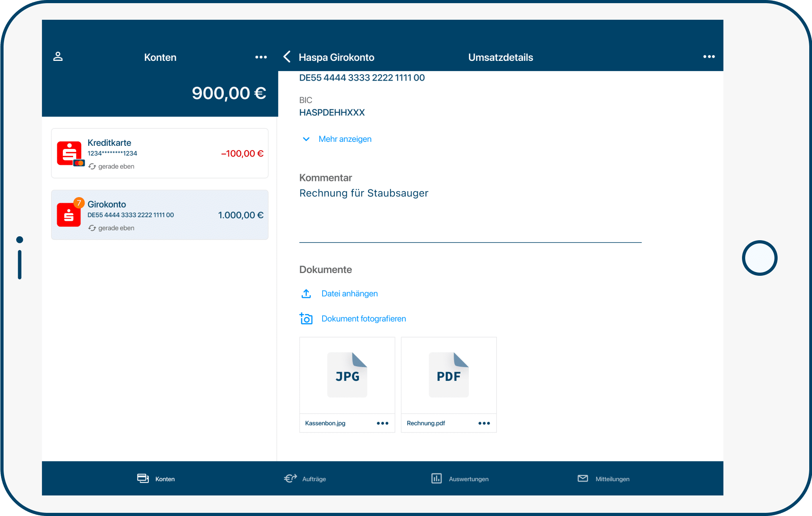This screenshot has width=812, height=516.
Task: Click the Auswertungen chart icon
Action: (436, 478)
